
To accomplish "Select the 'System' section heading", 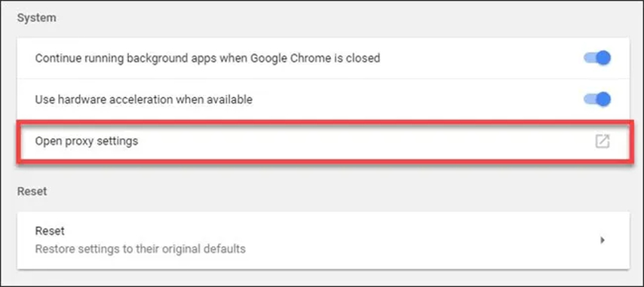I will [x=36, y=18].
